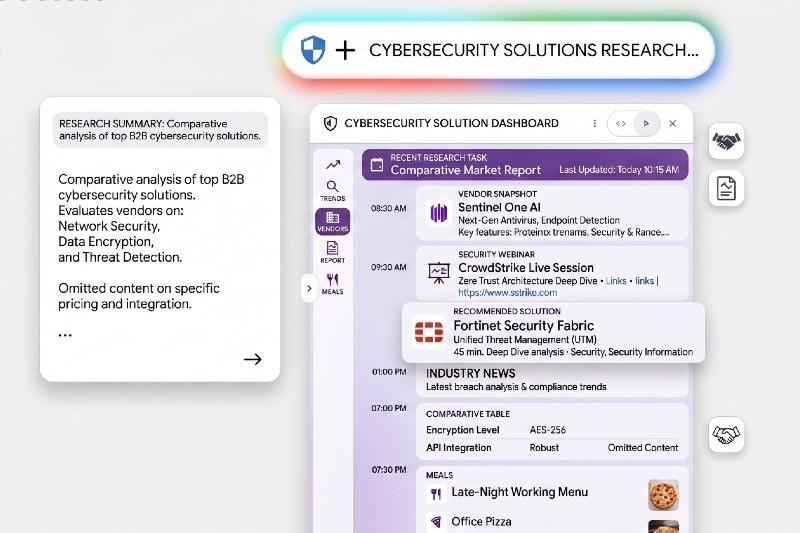Open the Cybersecurity Solutions Research search field
Viewport: 800px width, 533px height.
(x=498, y=50)
